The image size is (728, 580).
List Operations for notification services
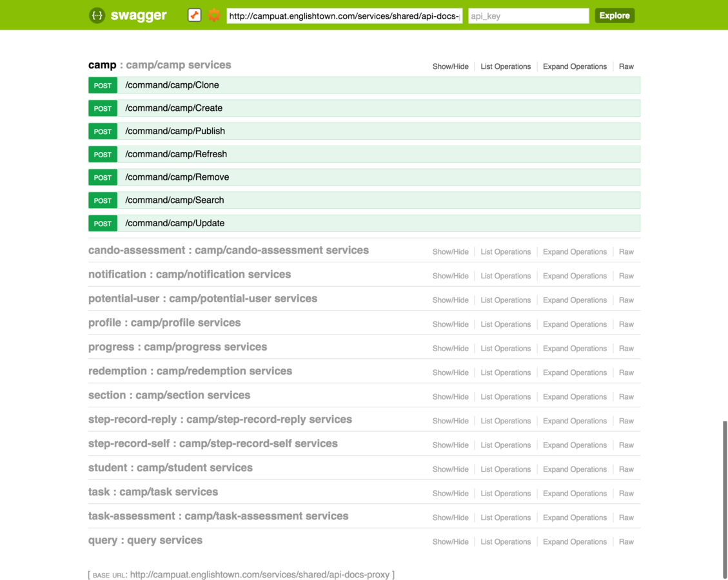click(506, 276)
